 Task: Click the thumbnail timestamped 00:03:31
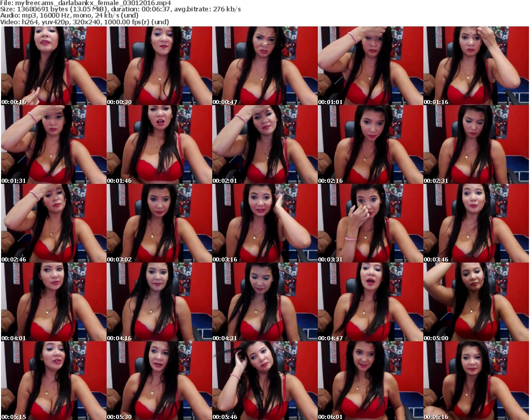tap(371, 224)
